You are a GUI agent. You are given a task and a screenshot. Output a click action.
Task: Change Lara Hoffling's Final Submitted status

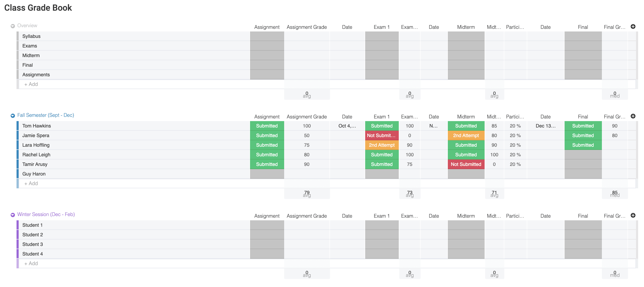point(583,145)
